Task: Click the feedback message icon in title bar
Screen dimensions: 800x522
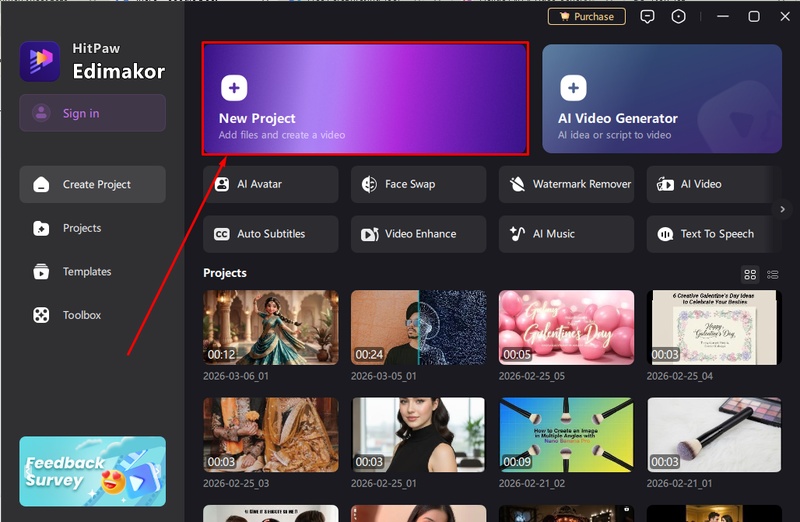Action: 648,17
